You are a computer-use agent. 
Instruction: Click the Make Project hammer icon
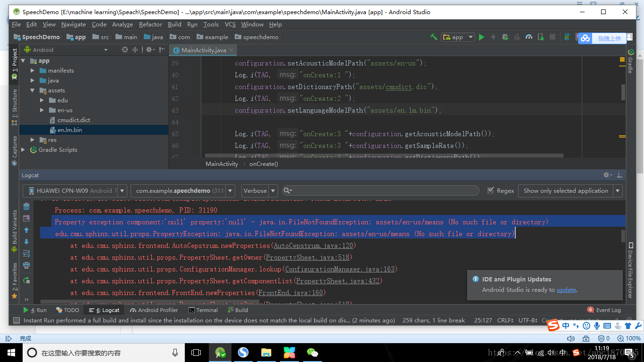click(434, 37)
